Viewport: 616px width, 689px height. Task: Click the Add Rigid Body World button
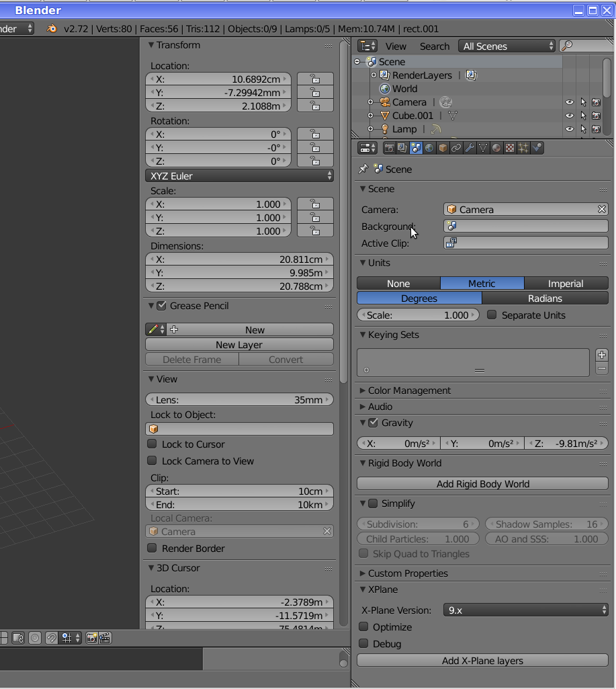pos(482,484)
